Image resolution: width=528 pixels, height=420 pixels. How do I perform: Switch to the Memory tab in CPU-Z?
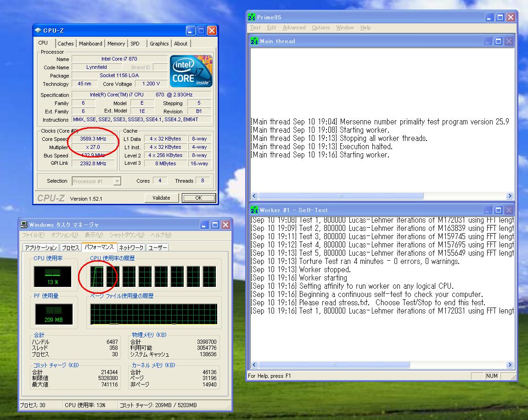click(x=116, y=44)
